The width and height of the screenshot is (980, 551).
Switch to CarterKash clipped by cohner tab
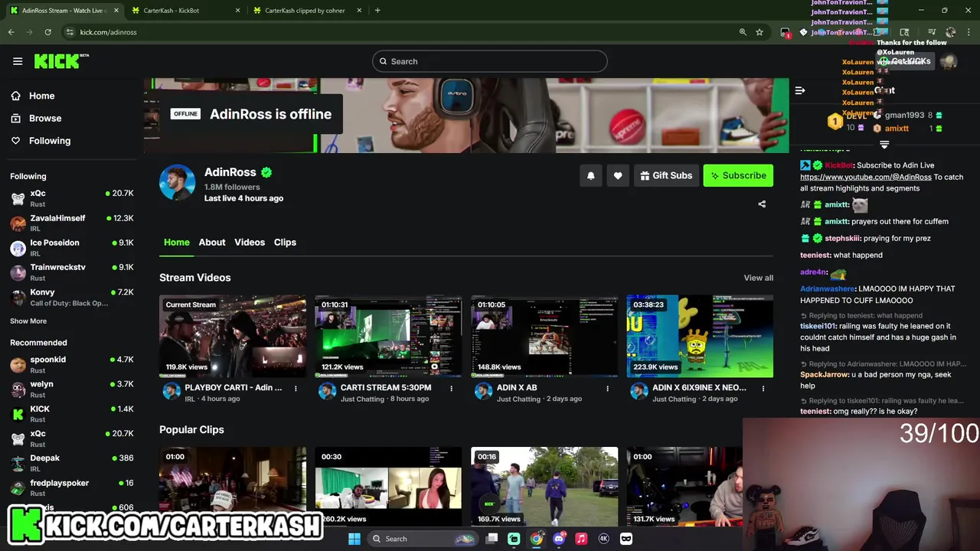click(x=306, y=11)
